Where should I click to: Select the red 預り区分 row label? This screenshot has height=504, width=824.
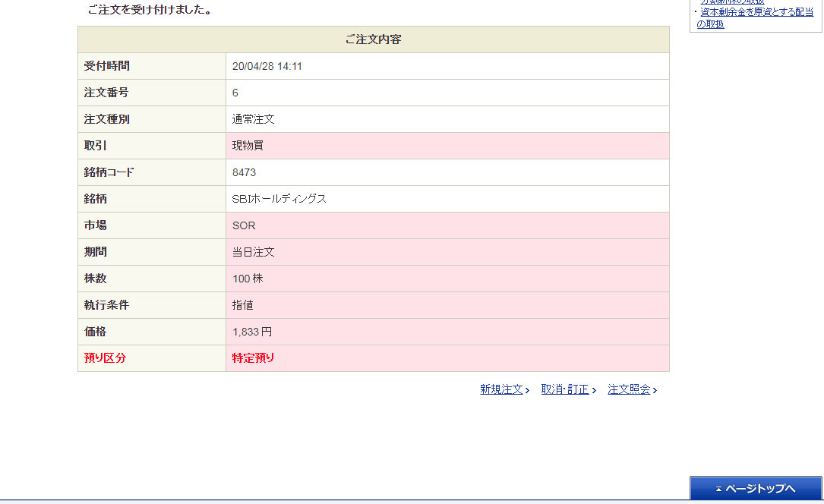point(105,358)
